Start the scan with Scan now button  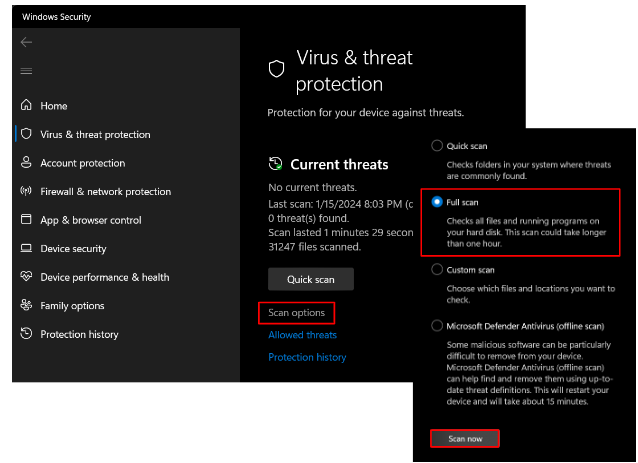(465, 439)
